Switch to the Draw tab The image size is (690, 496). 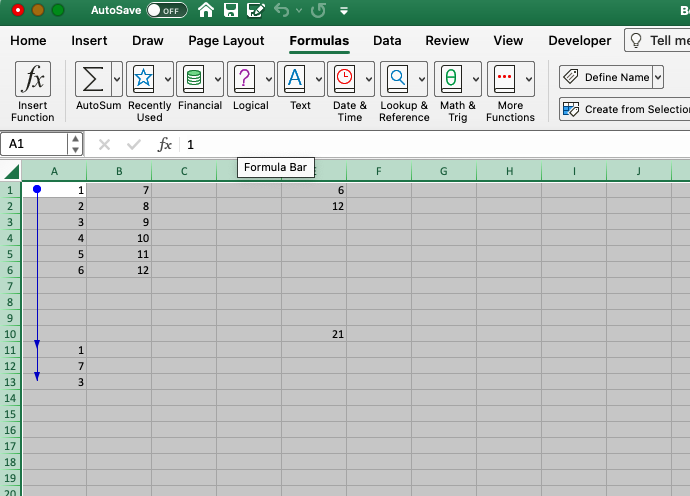147,40
